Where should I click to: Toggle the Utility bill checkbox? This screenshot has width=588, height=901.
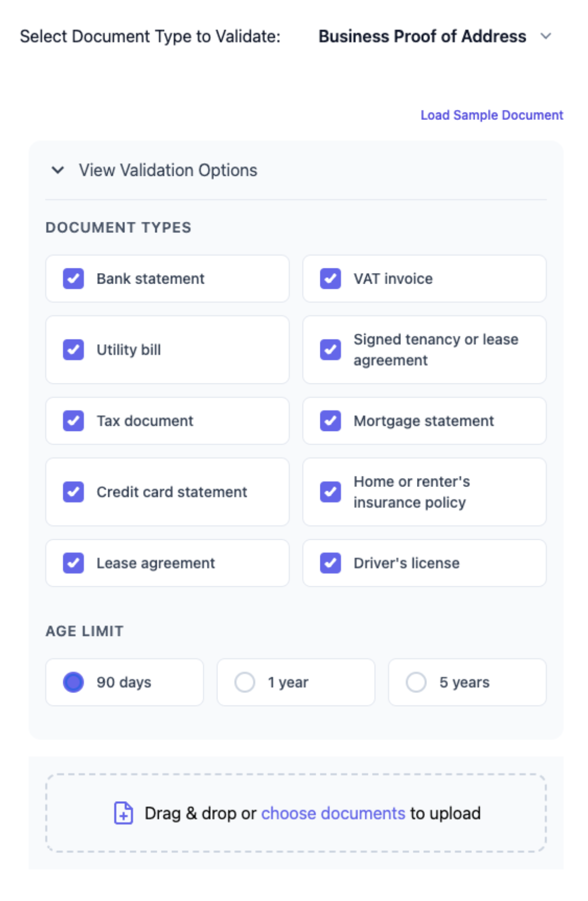click(73, 350)
